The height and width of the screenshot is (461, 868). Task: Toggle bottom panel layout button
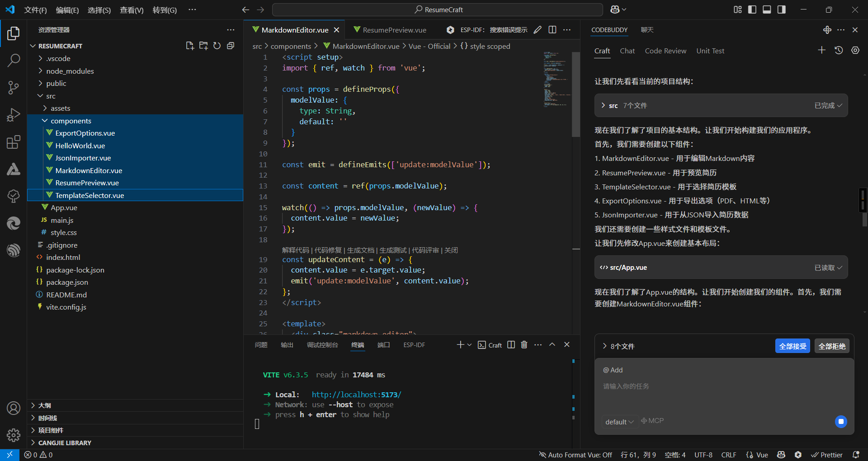pyautogui.click(x=767, y=9)
